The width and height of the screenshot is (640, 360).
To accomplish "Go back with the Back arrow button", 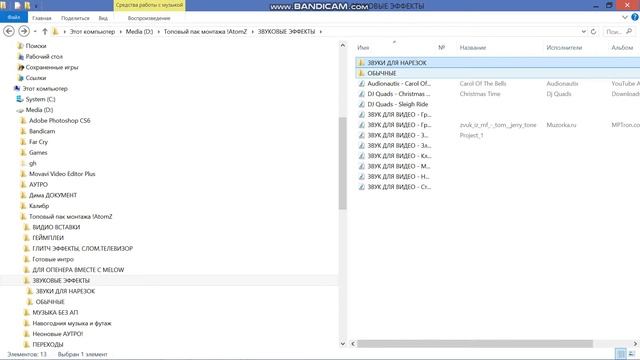I will [x=9, y=31].
